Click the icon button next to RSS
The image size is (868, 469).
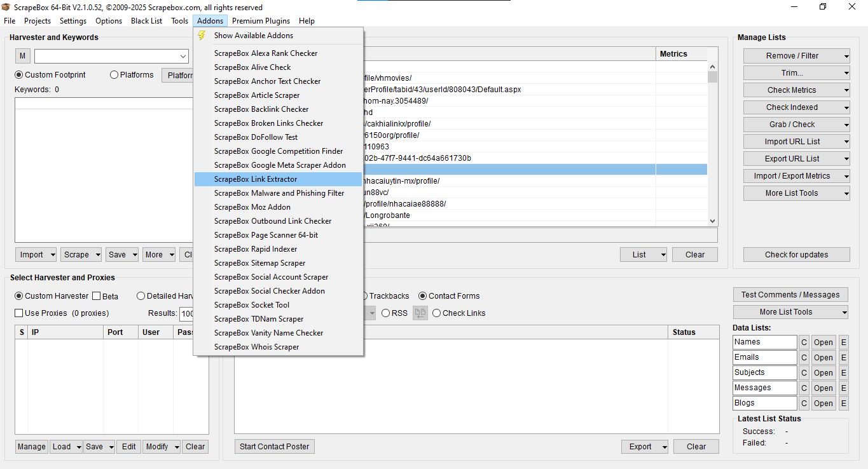(420, 313)
